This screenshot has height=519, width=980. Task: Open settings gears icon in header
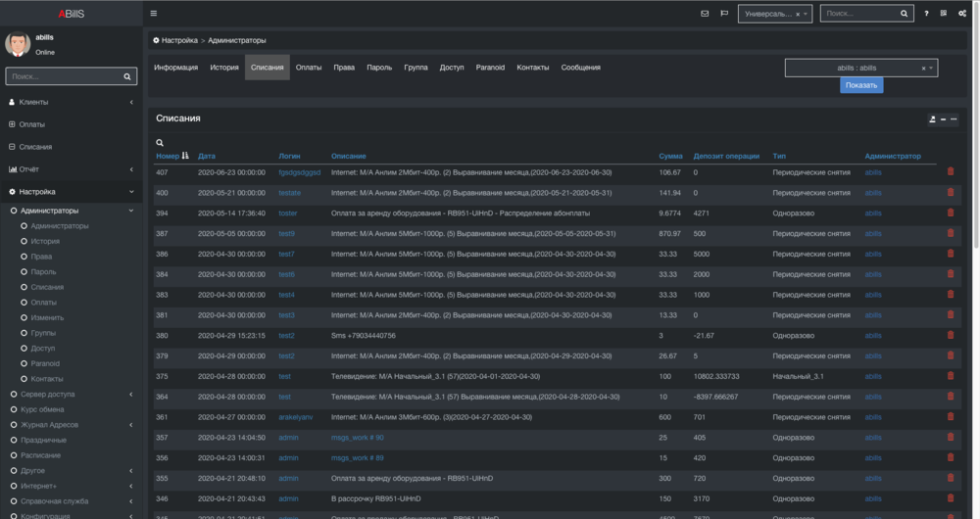coord(962,14)
